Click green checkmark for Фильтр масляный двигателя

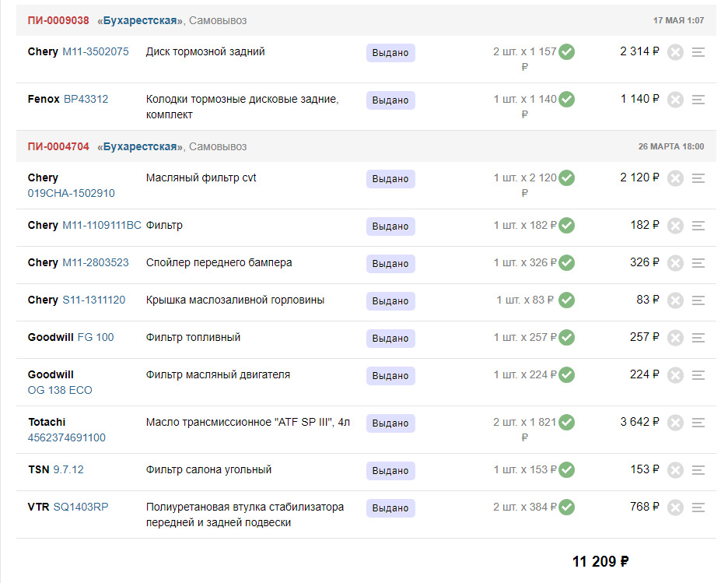[566, 374]
